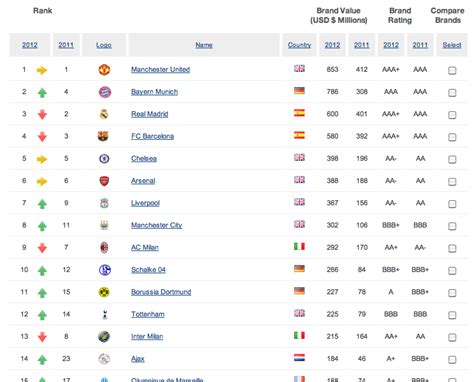Select the compare checkbox for Liverpool

point(452,204)
